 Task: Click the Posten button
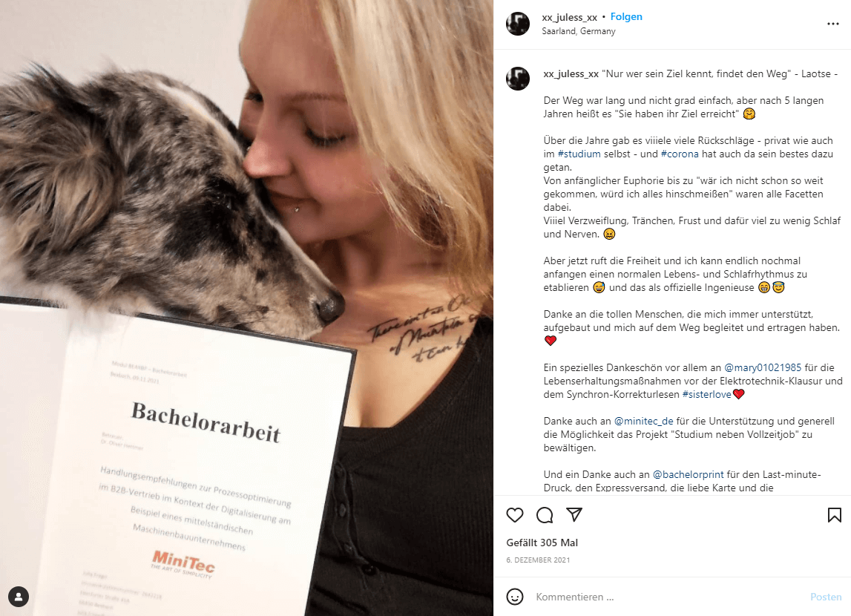[826, 597]
